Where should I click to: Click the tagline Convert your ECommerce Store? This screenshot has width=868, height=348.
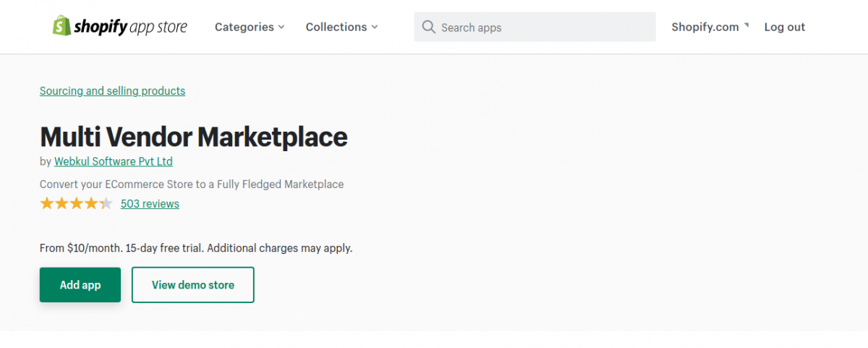tap(192, 184)
